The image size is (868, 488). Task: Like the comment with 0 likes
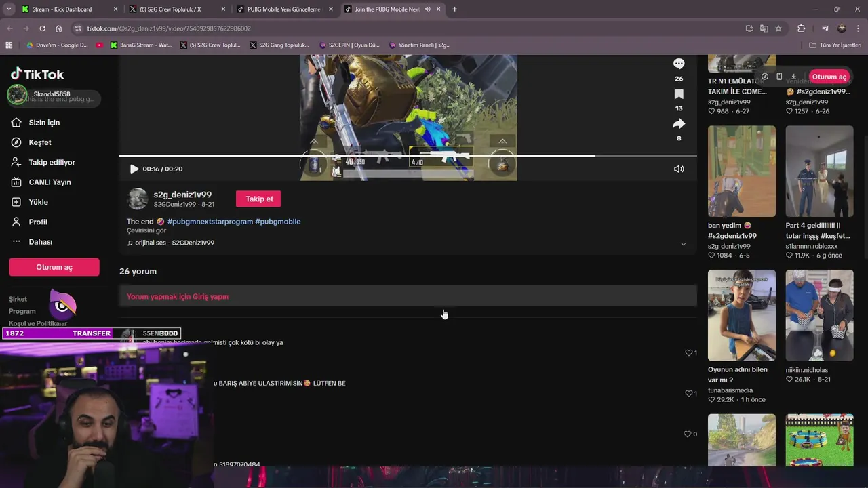tap(688, 434)
